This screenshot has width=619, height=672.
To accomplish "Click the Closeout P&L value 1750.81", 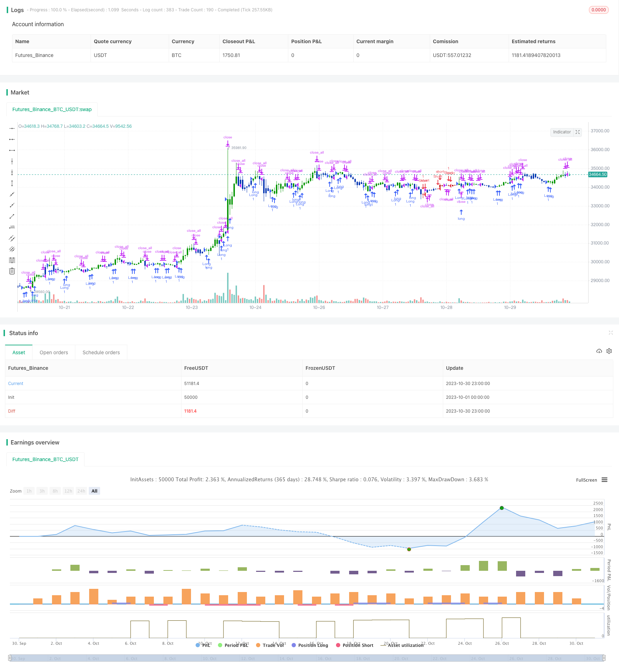I will pos(231,55).
